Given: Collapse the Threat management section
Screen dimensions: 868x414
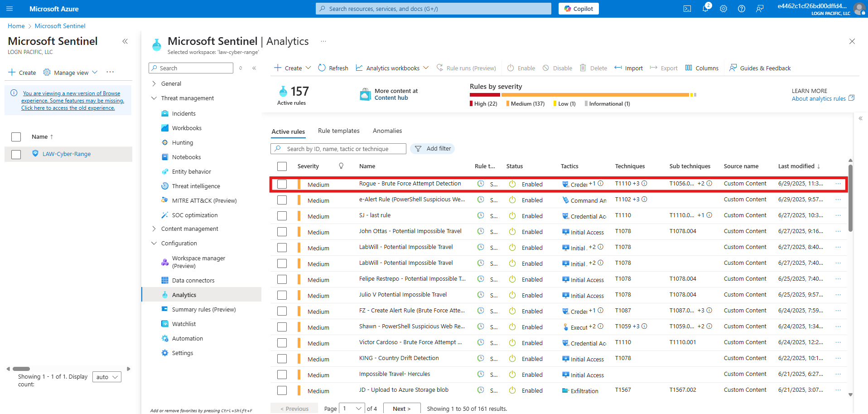Looking at the screenshot, I should pos(154,98).
